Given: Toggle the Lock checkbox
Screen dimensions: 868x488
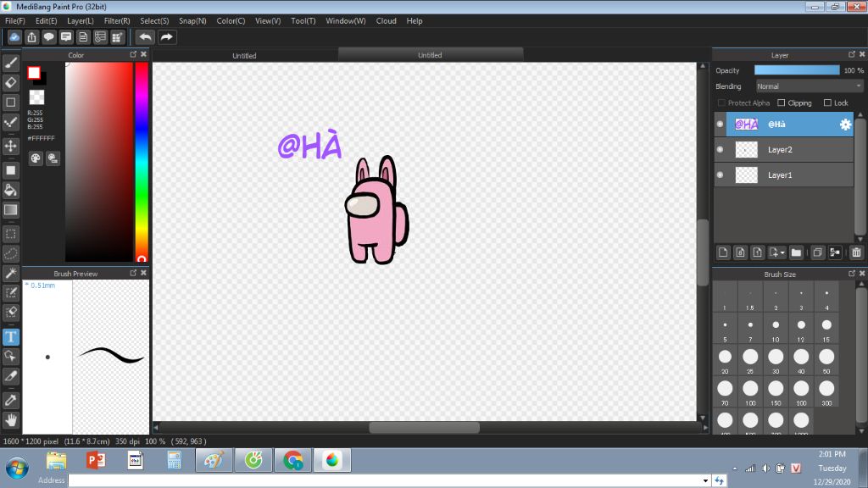Looking at the screenshot, I should (827, 103).
